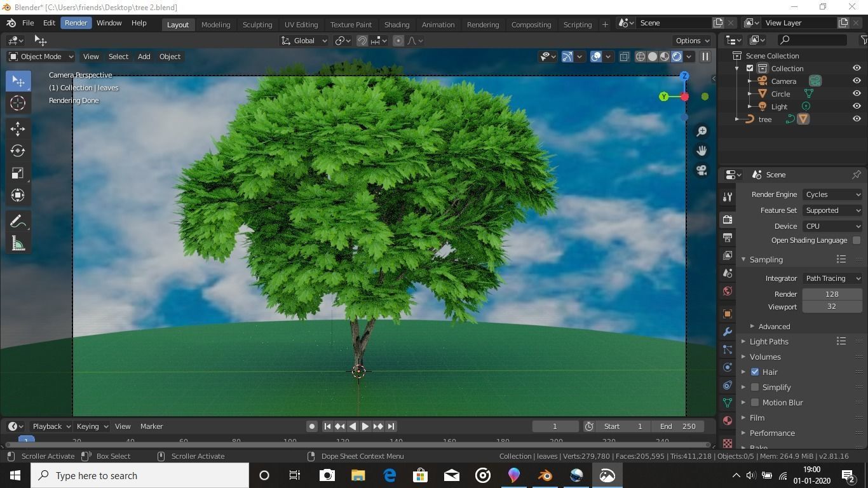Switch to solid viewport shading
The width and height of the screenshot is (868, 488).
tap(653, 57)
